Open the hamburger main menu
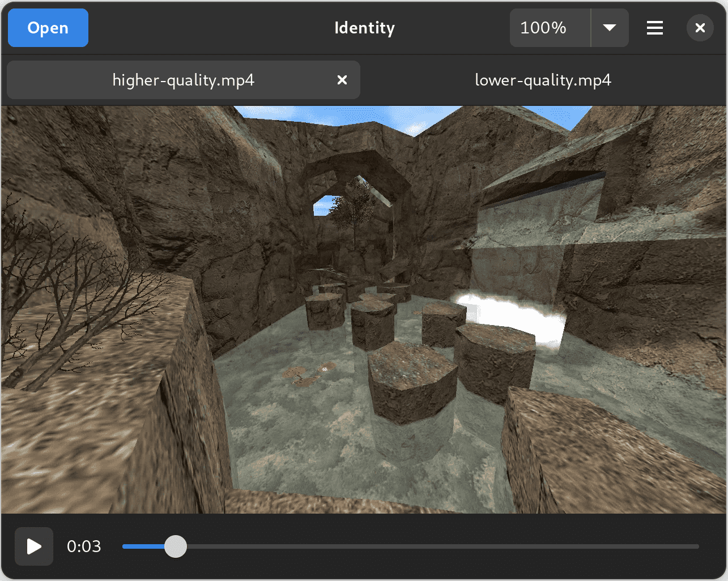 [x=655, y=28]
